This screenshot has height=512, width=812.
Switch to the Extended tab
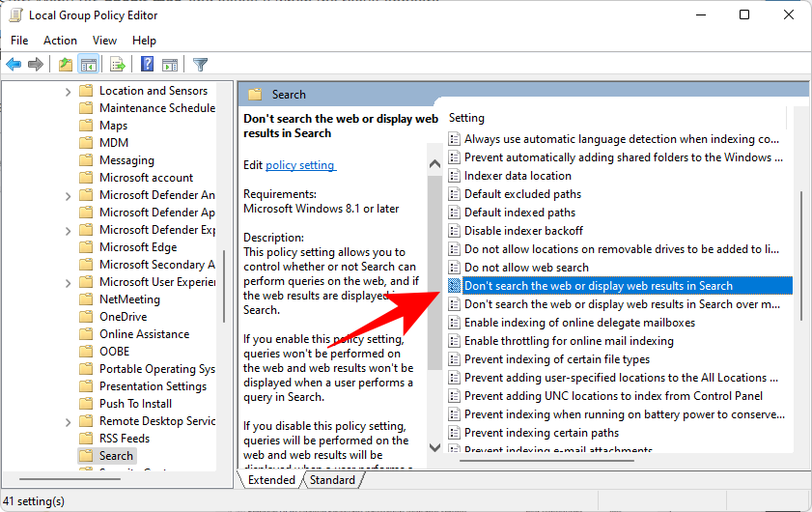click(x=271, y=480)
